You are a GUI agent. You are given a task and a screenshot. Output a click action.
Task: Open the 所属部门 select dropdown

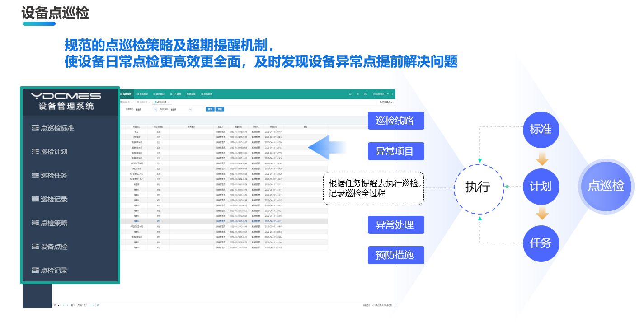tap(146, 109)
